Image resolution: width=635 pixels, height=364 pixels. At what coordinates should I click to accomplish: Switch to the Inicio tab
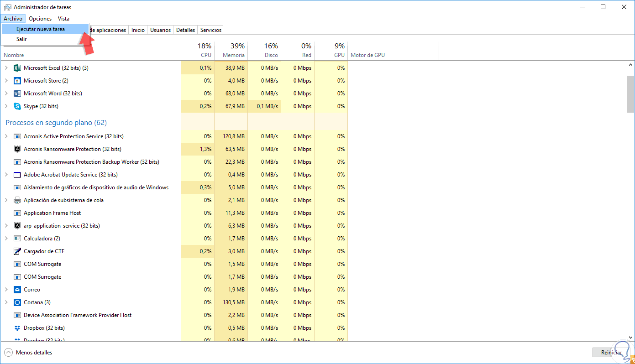[138, 30]
